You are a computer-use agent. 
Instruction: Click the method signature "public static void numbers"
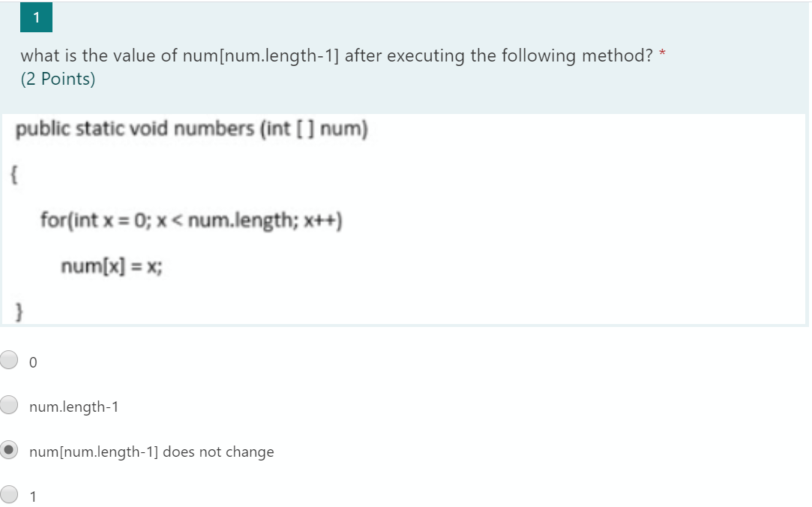(191, 128)
